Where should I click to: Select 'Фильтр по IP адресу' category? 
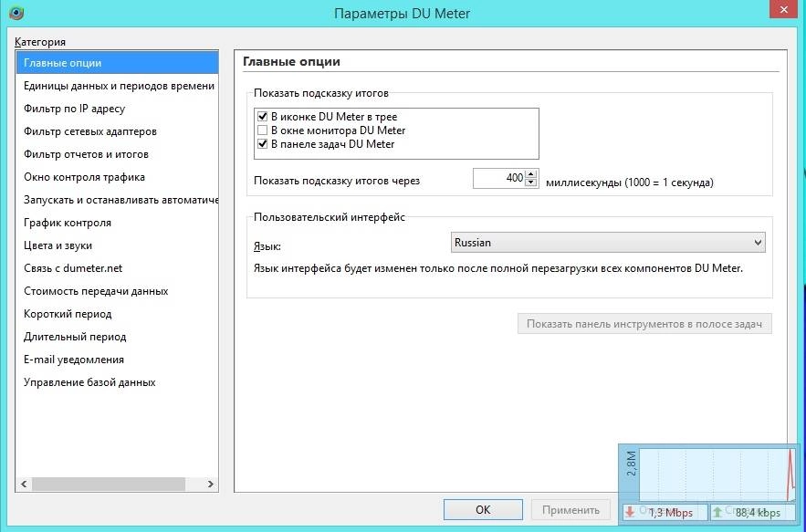(x=117, y=109)
